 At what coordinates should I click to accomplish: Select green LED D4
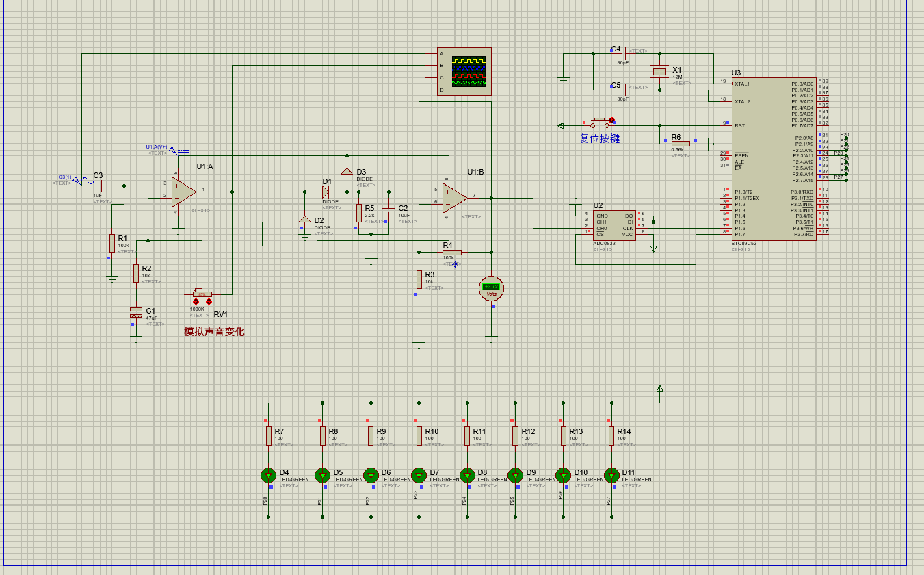point(269,475)
